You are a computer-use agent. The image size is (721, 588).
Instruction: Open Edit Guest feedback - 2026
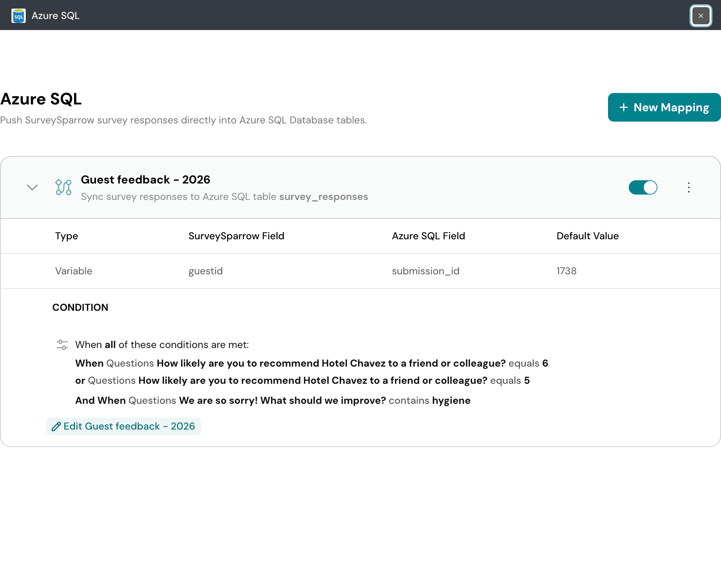pos(123,426)
